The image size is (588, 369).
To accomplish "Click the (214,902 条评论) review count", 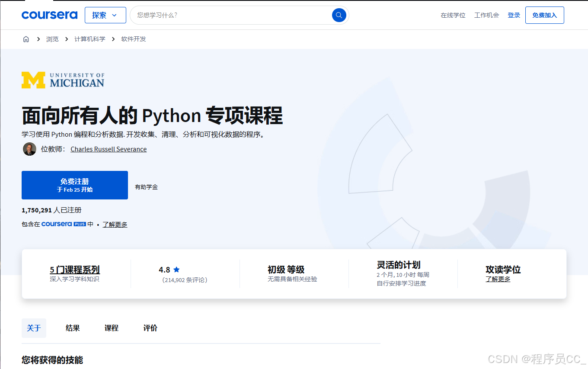I will tap(185, 280).
